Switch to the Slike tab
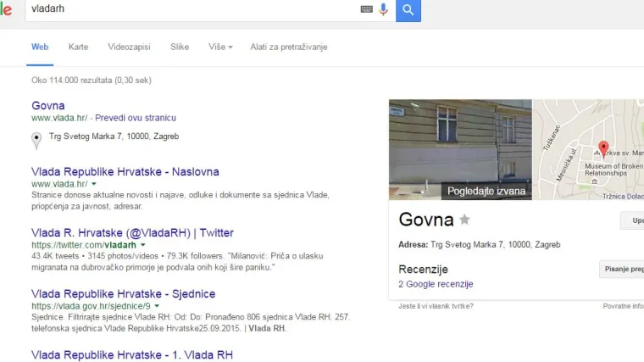This screenshot has height=362, width=644. pos(180,47)
